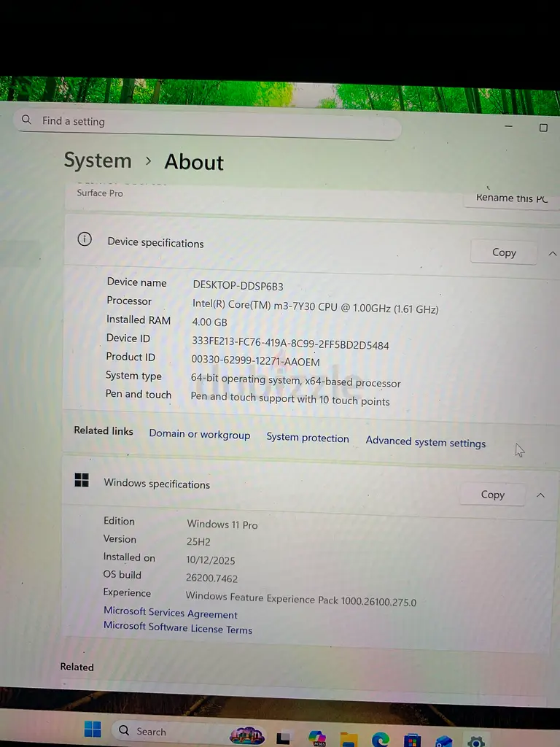This screenshot has height=747, width=560.
Task: Open File Explorer from the taskbar
Action: pos(349,739)
